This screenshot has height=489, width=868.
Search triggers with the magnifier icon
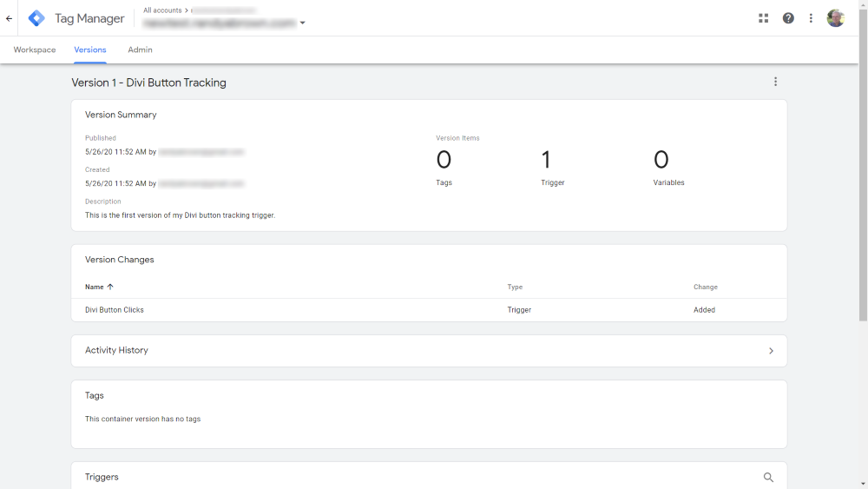click(768, 477)
